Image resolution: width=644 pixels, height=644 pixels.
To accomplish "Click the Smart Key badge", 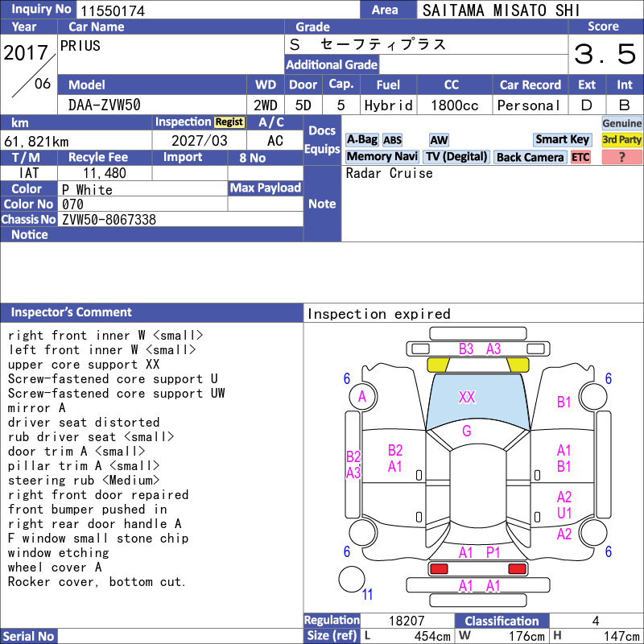I will pyautogui.click(x=562, y=139).
